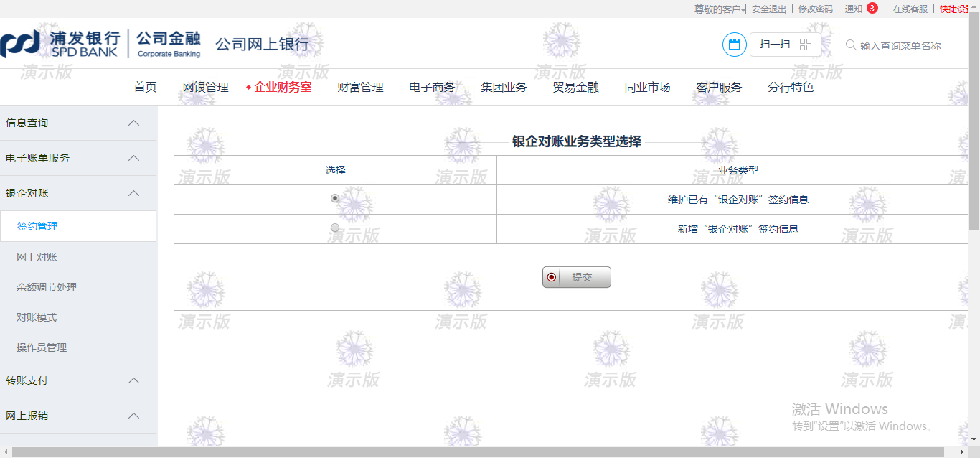Image resolution: width=980 pixels, height=458 pixels.
Task: Open the 网银管理 menu
Action: [x=206, y=88]
